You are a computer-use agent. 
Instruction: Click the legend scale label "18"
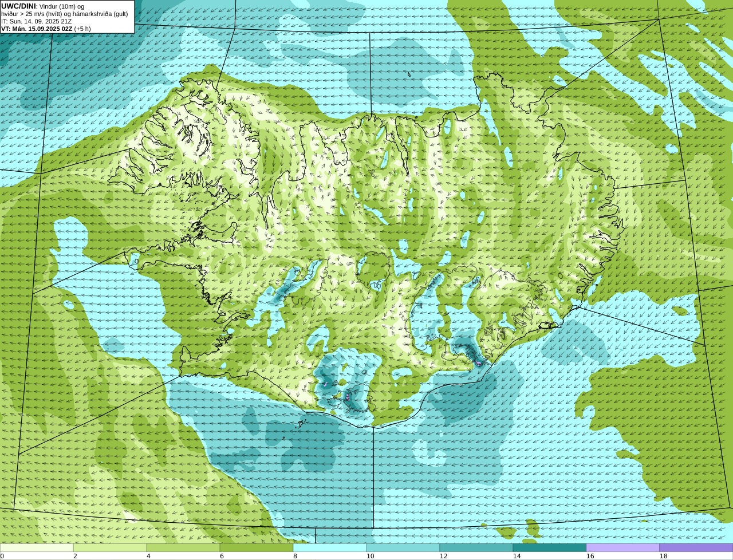tap(663, 556)
